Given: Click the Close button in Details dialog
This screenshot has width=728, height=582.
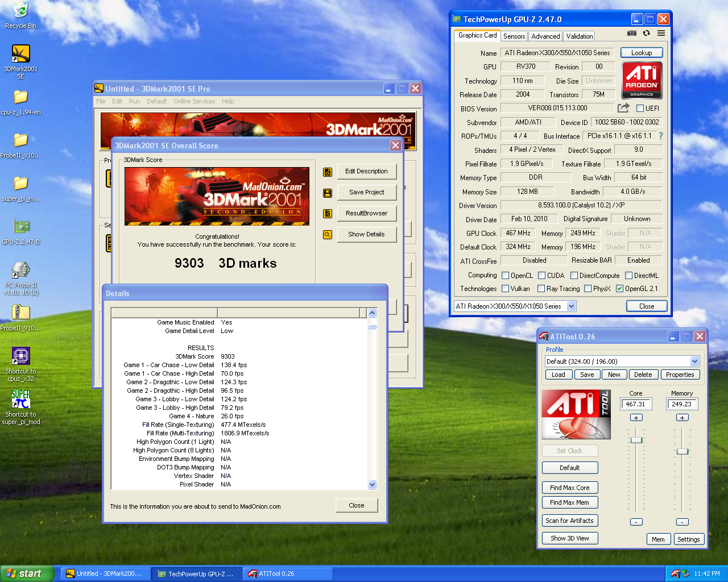Looking at the screenshot, I should point(357,505).
